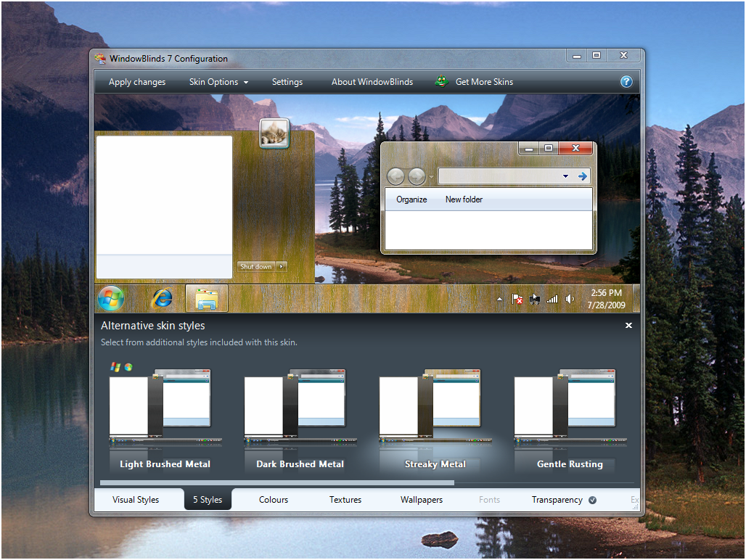
Task: Select the Internet Explorer icon in the preview taskbar
Action: (x=161, y=298)
